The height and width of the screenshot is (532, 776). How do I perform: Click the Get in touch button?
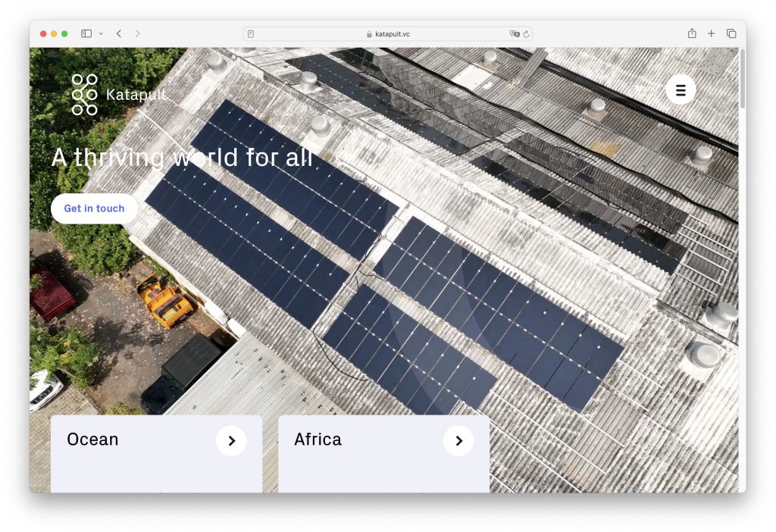coord(94,208)
